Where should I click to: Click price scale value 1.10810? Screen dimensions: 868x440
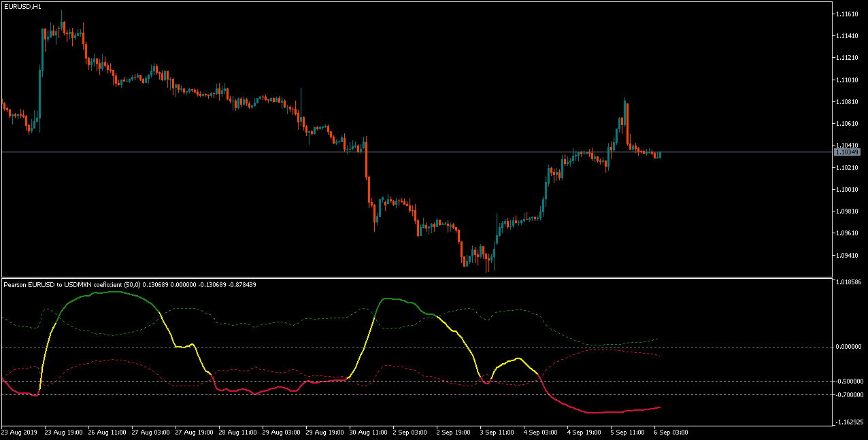[x=848, y=101]
